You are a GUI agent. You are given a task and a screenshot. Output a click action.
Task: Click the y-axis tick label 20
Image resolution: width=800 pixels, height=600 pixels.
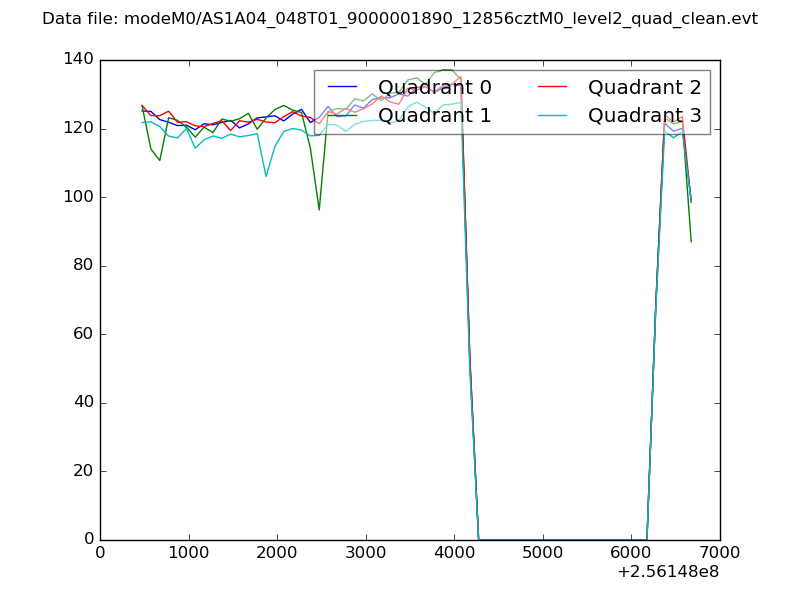(x=82, y=471)
